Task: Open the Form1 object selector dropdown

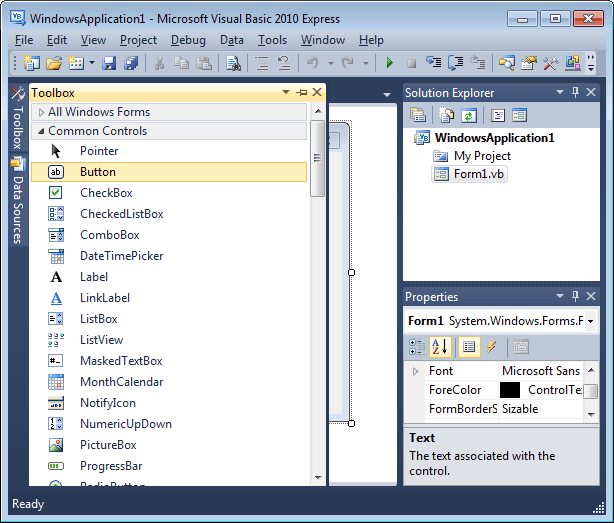Action: 591,321
